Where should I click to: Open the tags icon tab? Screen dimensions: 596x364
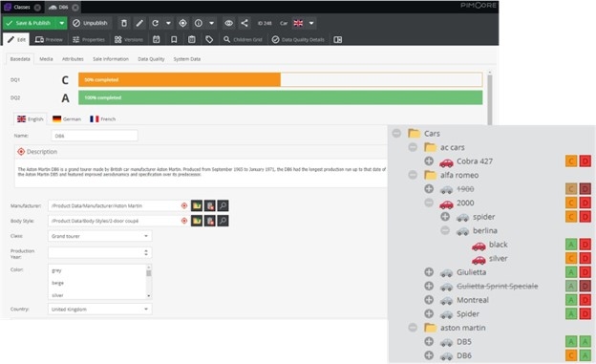(x=209, y=39)
